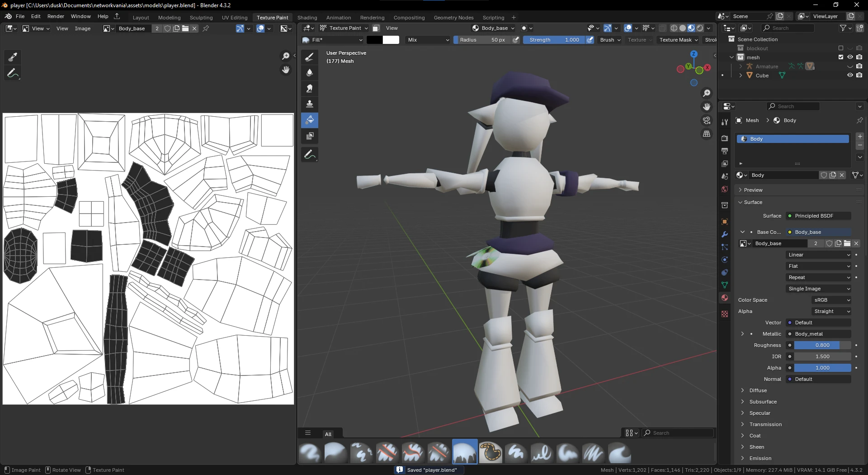Select the Soften tool in viewport toolbar

pos(310,72)
